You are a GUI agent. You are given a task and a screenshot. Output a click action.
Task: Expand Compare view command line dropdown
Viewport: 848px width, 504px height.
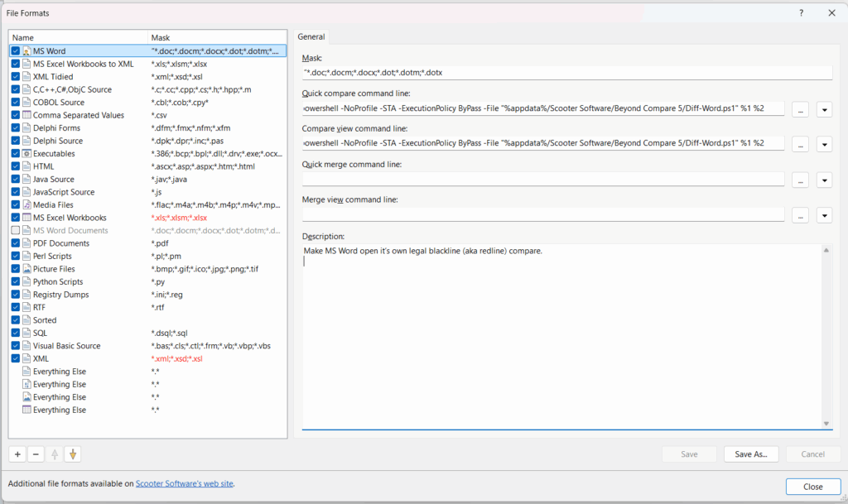coord(824,144)
